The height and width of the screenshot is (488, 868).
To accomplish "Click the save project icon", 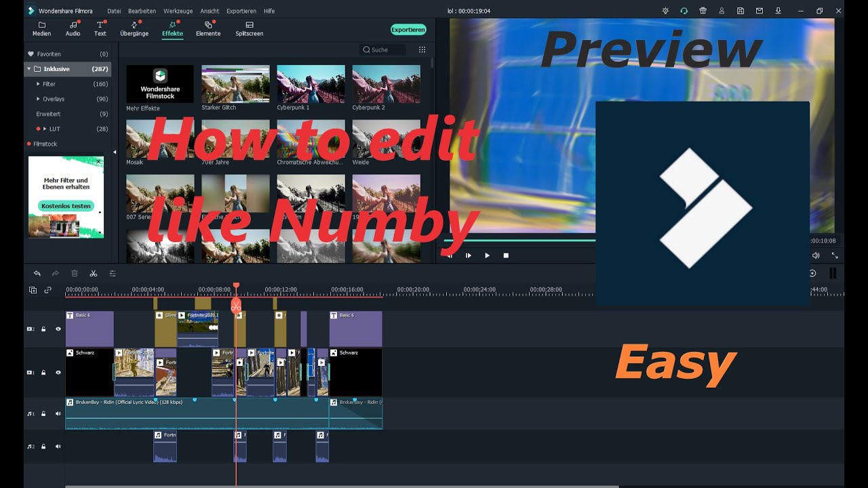I will [x=741, y=11].
